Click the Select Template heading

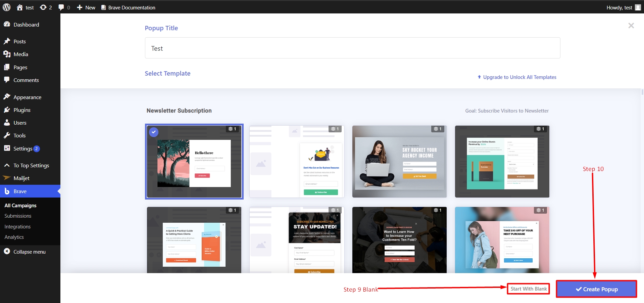point(167,73)
